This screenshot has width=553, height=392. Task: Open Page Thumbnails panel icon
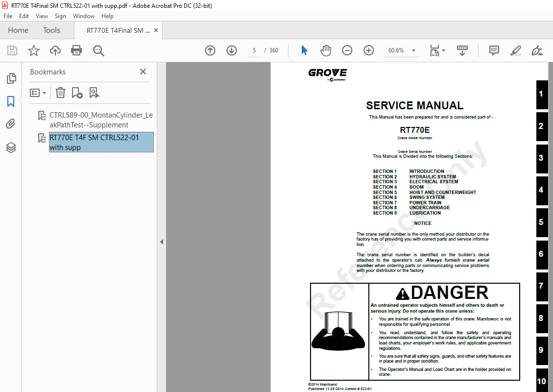[11, 78]
